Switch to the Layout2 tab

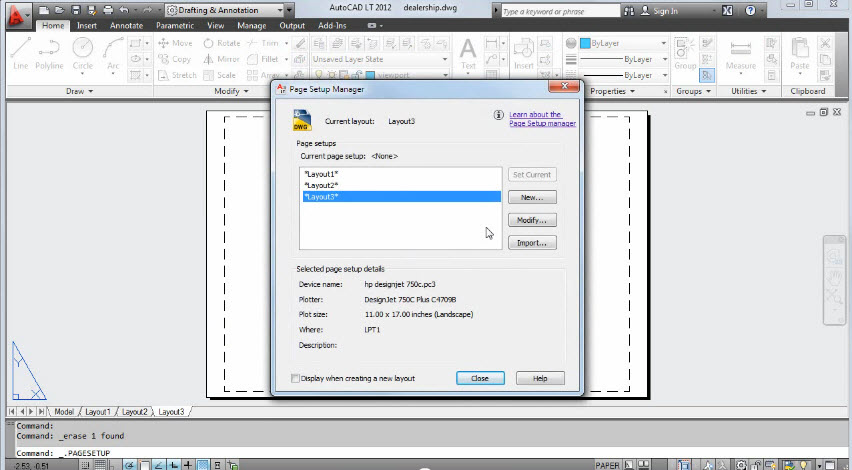point(135,412)
